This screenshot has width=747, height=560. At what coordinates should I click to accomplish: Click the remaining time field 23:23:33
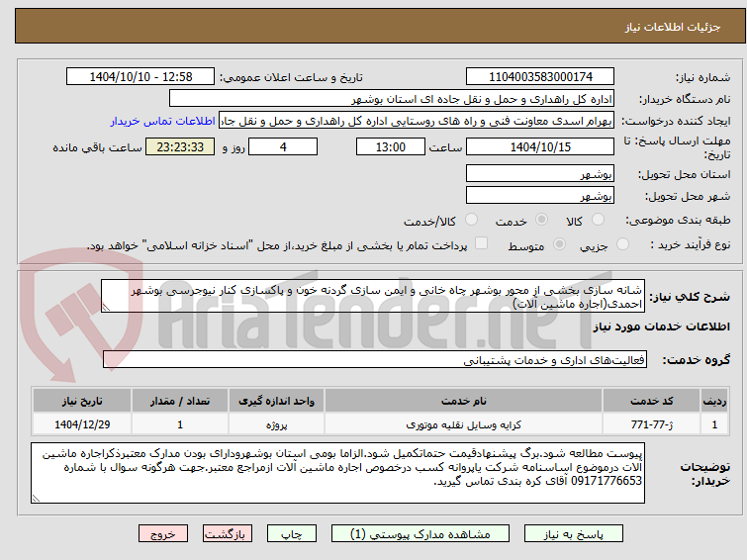point(180,146)
